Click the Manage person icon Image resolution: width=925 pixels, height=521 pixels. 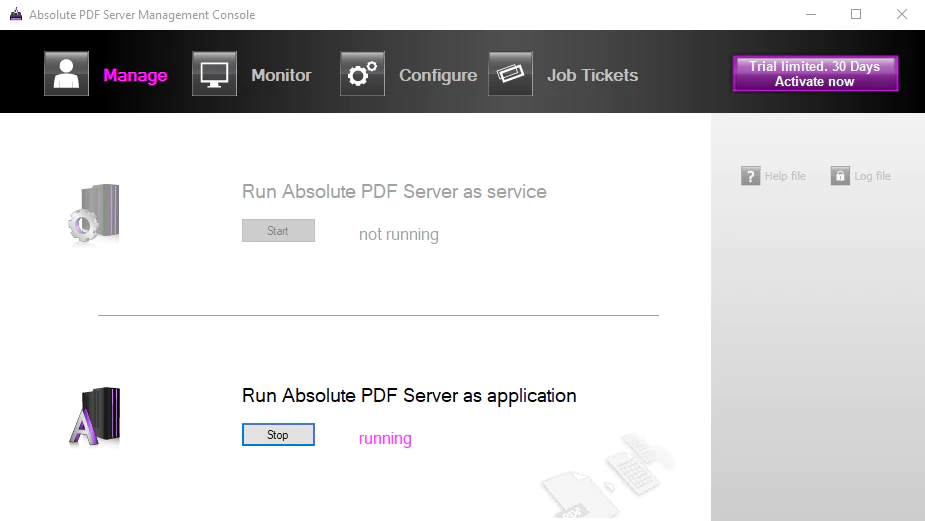[66, 74]
